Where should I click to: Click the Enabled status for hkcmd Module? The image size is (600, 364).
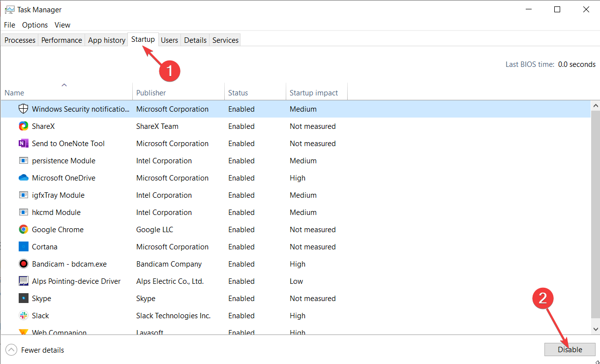click(241, 212)
